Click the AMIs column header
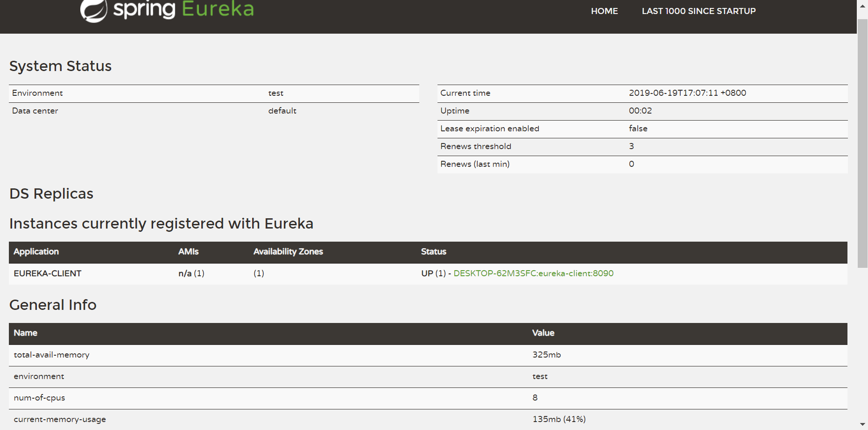The image size is (868, 430). coord(188,251)
